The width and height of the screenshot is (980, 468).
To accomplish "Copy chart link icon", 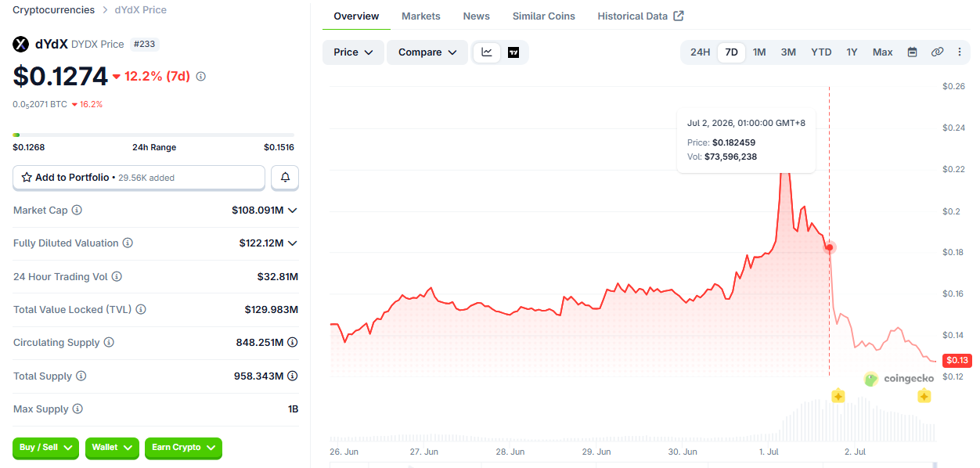I will 937,52.
